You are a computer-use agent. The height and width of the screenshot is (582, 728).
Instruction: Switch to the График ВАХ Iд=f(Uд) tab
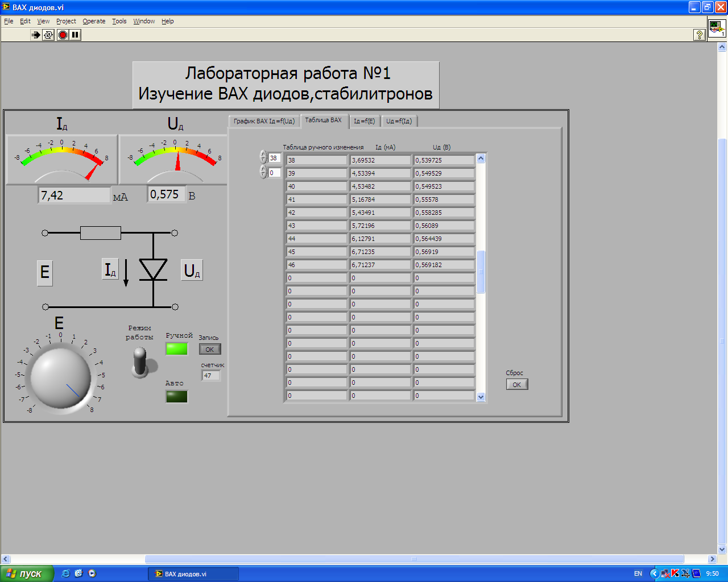pyautogui.click(x=264, y=121)
